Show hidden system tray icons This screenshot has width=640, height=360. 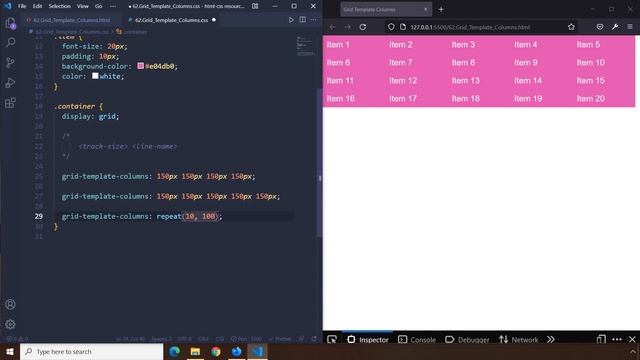(632, 351)
